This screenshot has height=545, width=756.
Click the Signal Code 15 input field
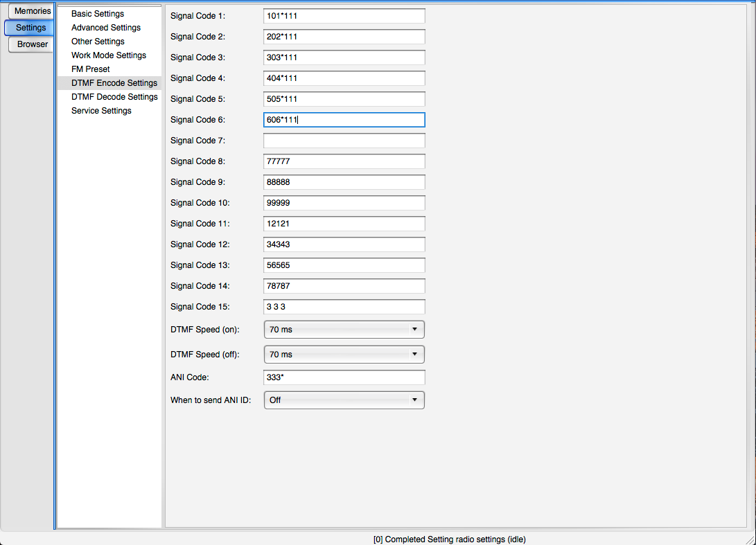click(x=344, y=307)
